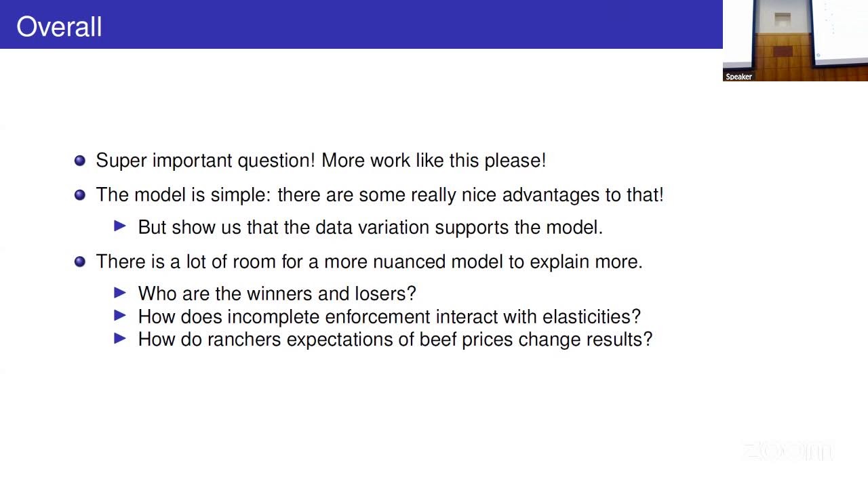Click the projector screen in the speaker video
This screenshot has width=868, height=488.
point(840,30)
